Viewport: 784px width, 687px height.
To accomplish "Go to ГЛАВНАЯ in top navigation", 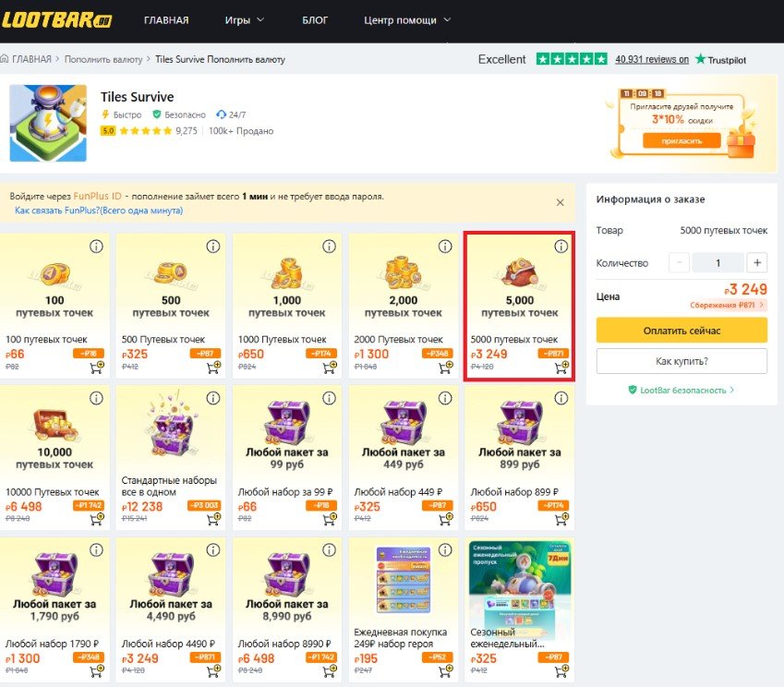I will pyautogui.click(x=166, y=19).
